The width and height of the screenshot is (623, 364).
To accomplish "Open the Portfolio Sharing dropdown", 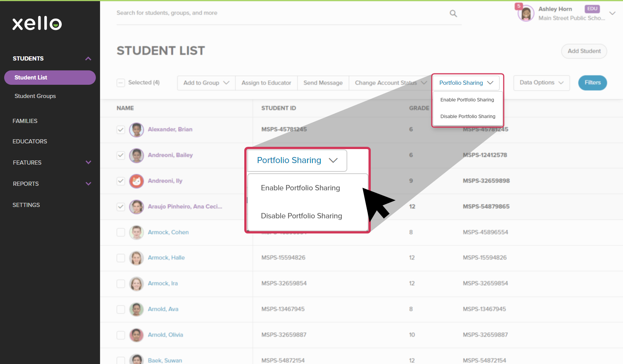I will [466, 82].
